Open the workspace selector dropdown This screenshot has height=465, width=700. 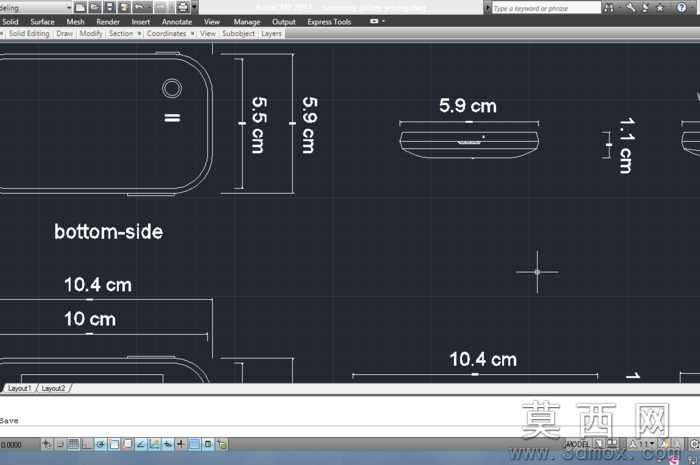coord(69,8)
